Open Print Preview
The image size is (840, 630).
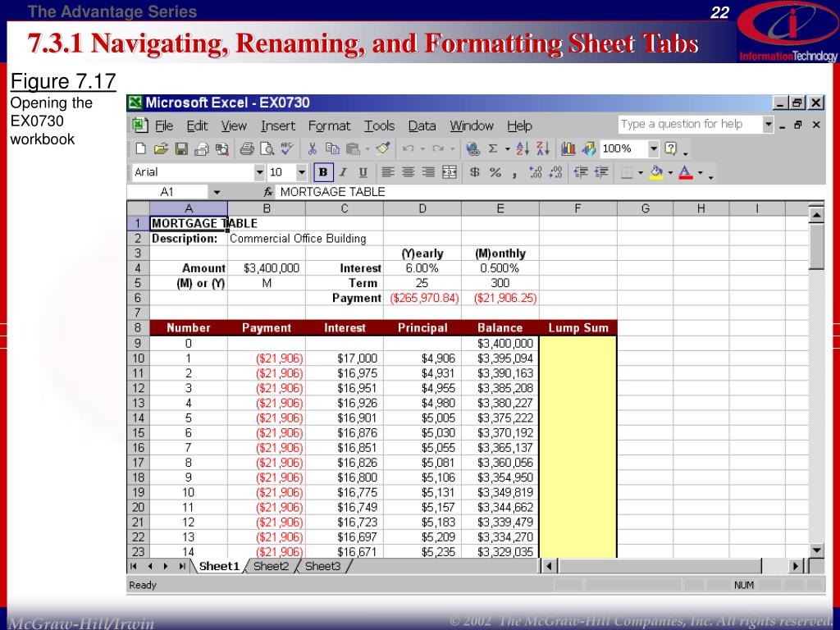coord(267,149)
